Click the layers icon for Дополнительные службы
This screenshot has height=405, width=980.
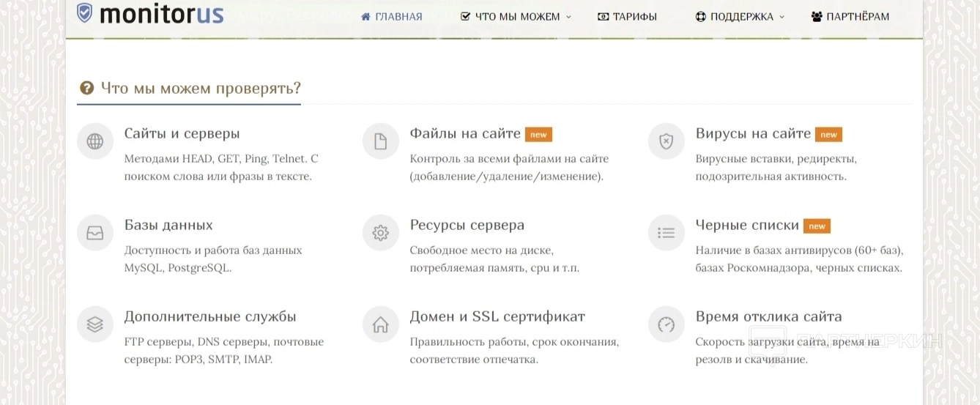pyautogui.click(x=95, y=324)
